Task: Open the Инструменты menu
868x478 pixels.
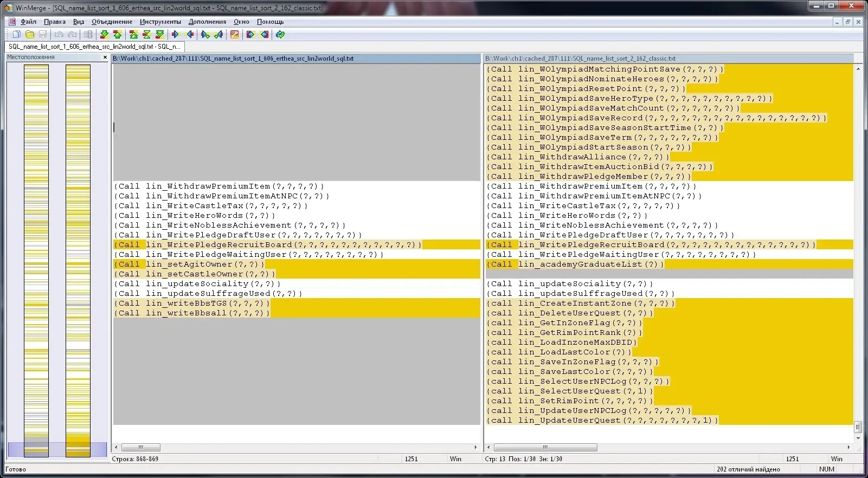Action: point(160,22)
